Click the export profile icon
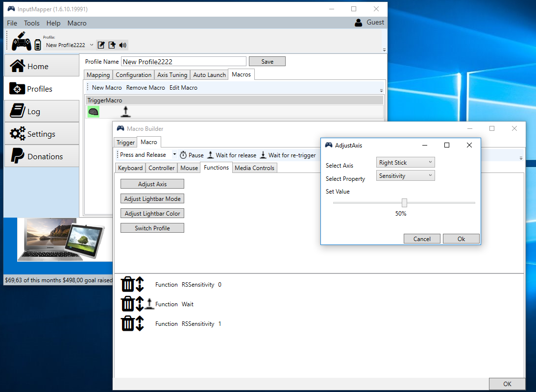This screenshot has height=392, width=536. [x=112, y=45]
